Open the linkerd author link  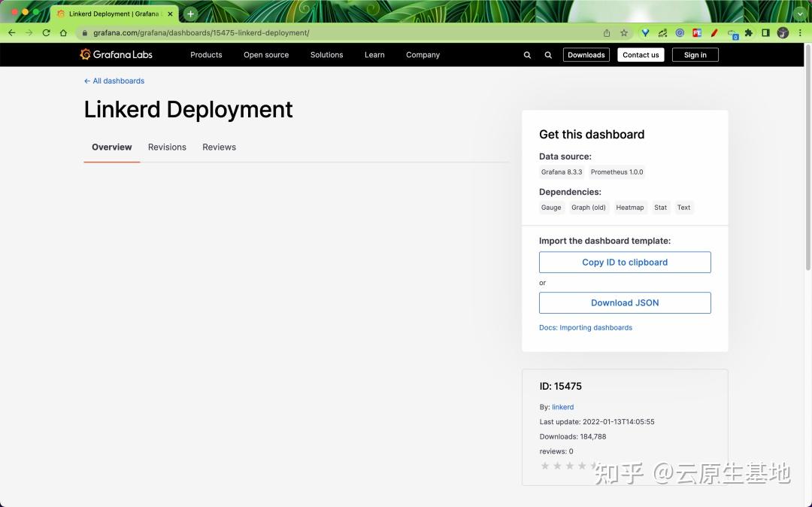(562, 407)
